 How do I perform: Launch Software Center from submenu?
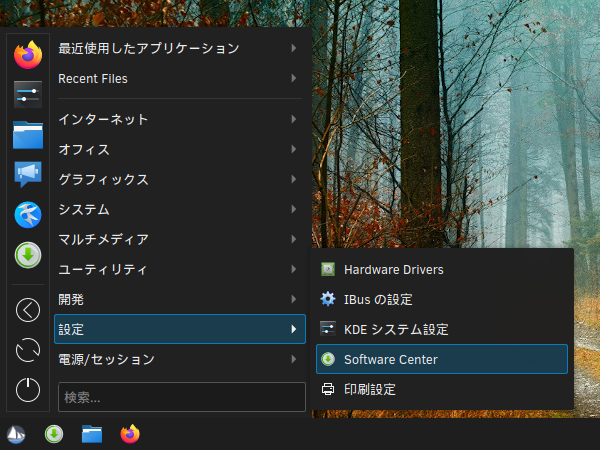coord(442,359)
